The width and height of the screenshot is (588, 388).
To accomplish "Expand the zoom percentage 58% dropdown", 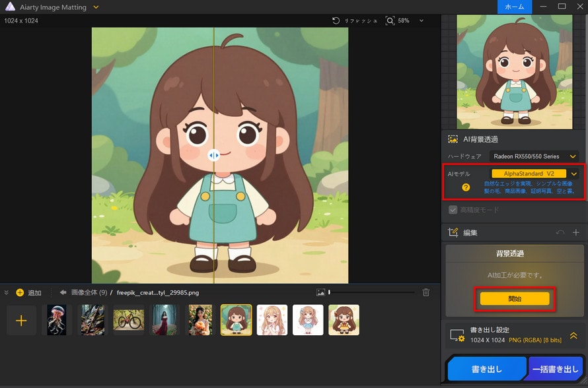I will click(422, 21).
